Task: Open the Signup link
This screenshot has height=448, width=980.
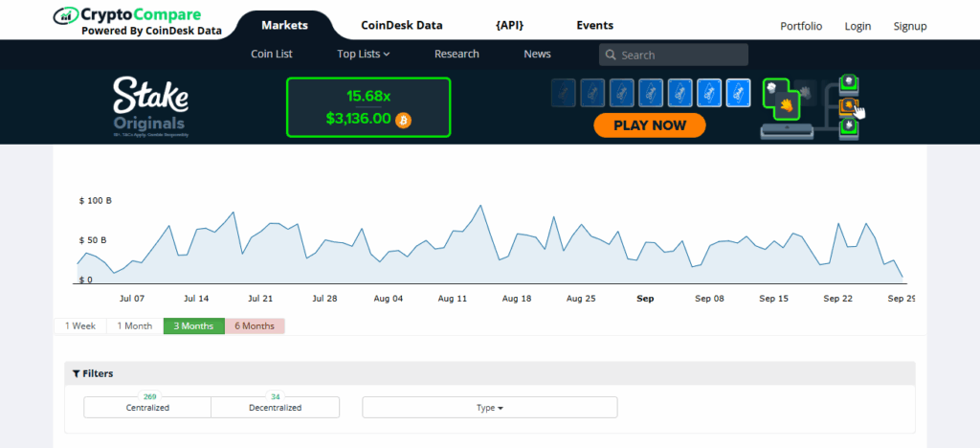Action: point(909,26)
